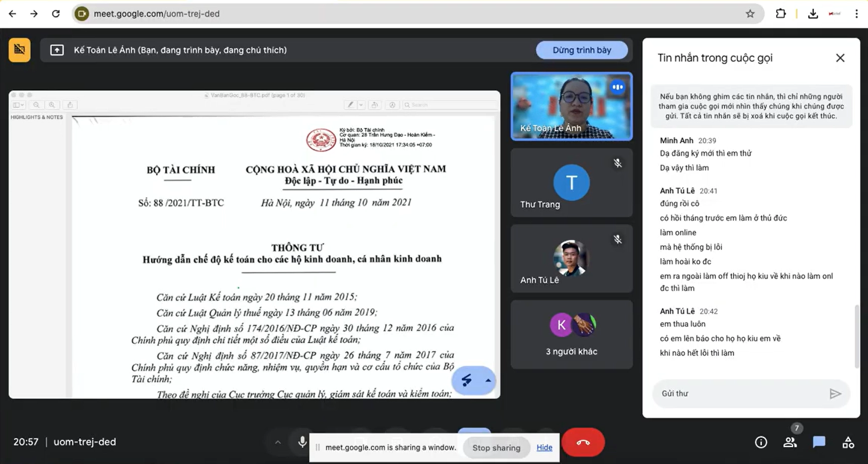
Task: Click the share/export icon in the Preview toolbar
Action: (70, 104)
